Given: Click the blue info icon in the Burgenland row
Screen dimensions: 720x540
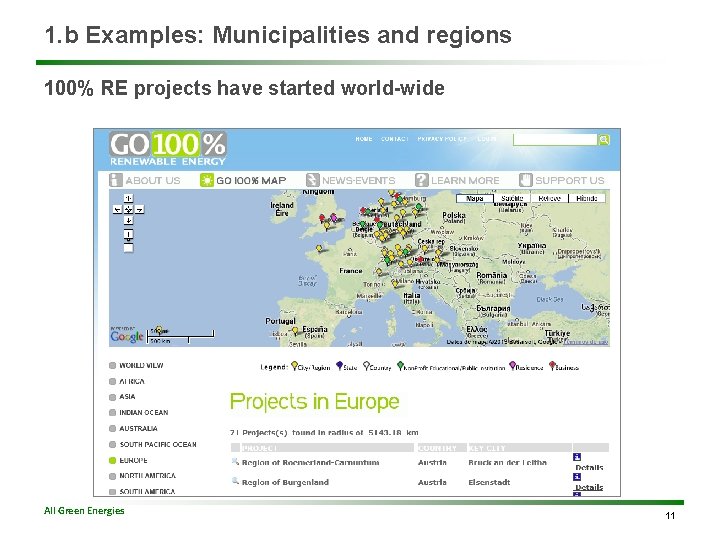Looking at the screenshot, I should pos(577,477).
